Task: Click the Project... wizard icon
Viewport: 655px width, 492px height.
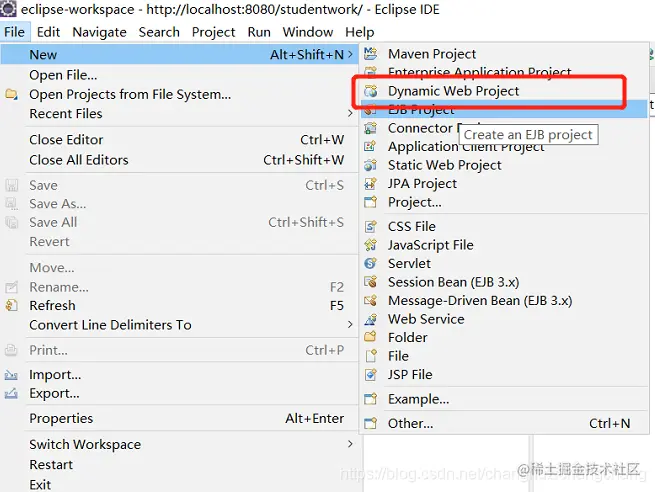Action: tap(371, 202)
